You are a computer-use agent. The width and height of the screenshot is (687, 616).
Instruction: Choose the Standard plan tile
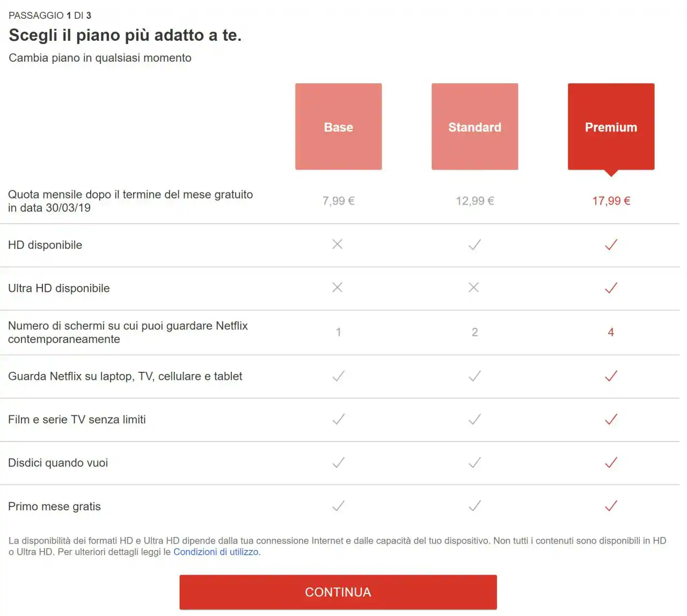474,127
